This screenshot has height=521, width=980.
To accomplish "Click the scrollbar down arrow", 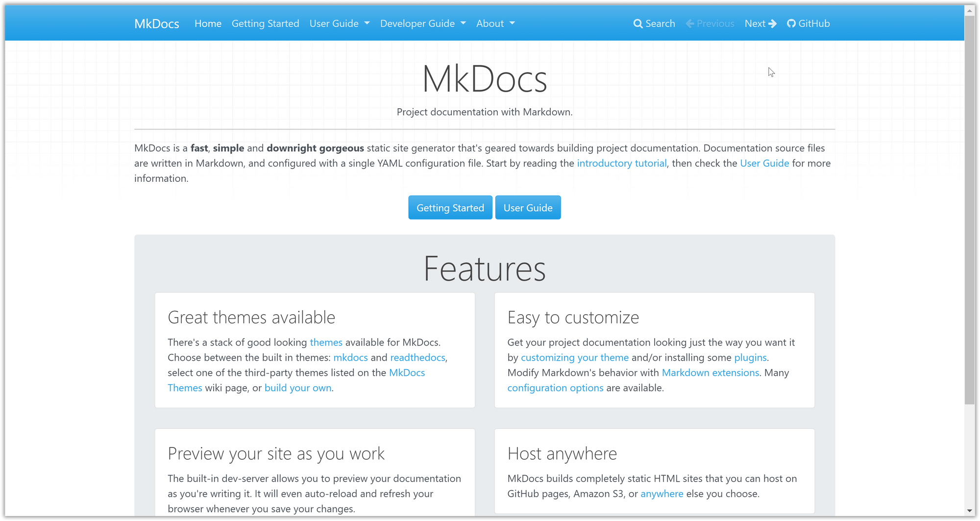I will point(969,511).
